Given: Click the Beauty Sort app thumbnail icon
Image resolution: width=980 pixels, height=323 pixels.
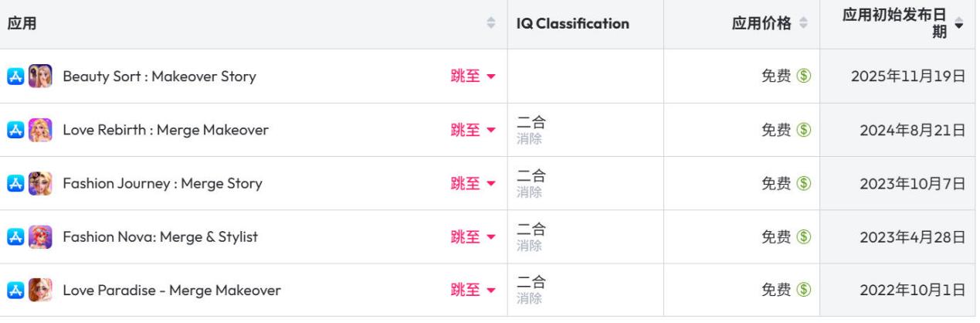Looking at the screenshot, I should pos(40,76).
